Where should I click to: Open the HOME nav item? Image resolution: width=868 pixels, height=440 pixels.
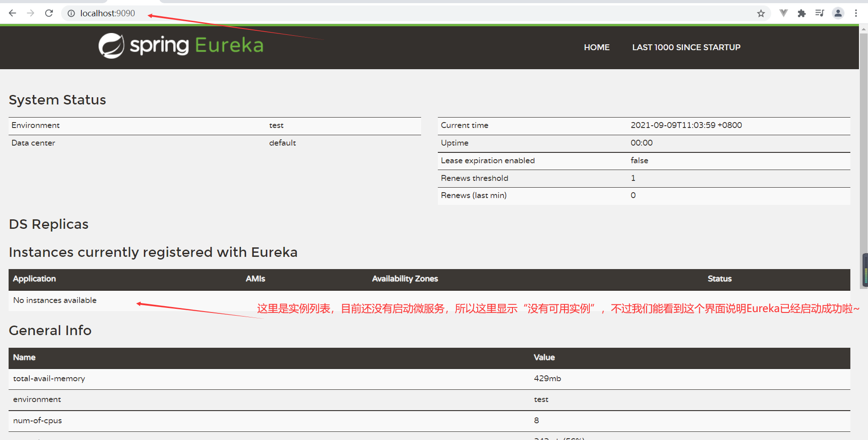pos(597,47)
